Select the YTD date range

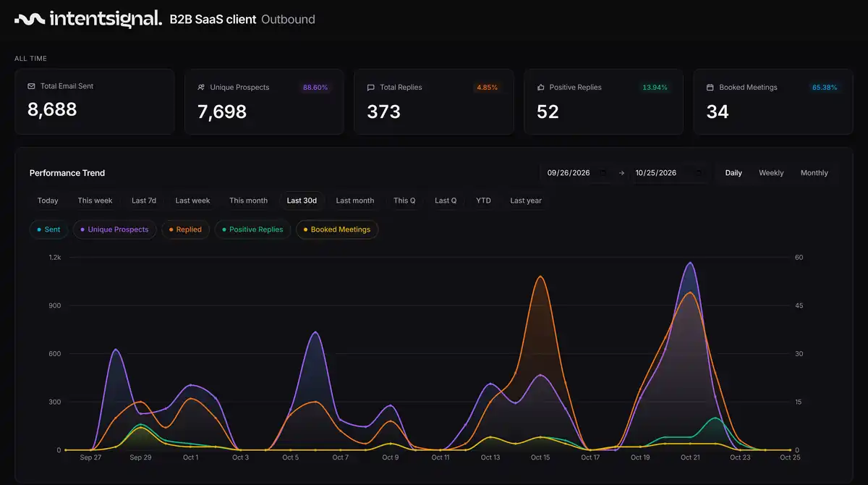click(x=483, y=201)
